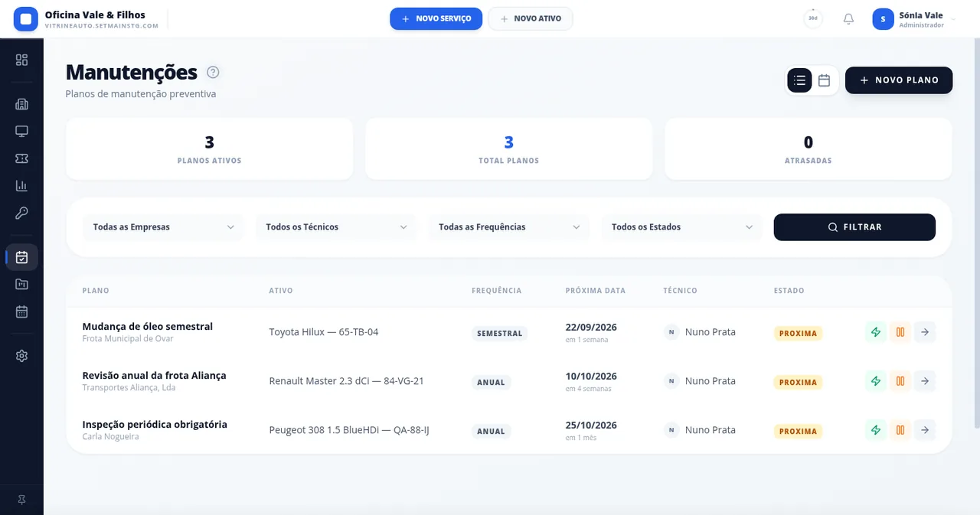Switch to calendar view toggle beside list view
Screen dimensions: 980x515
coord(825,80)
